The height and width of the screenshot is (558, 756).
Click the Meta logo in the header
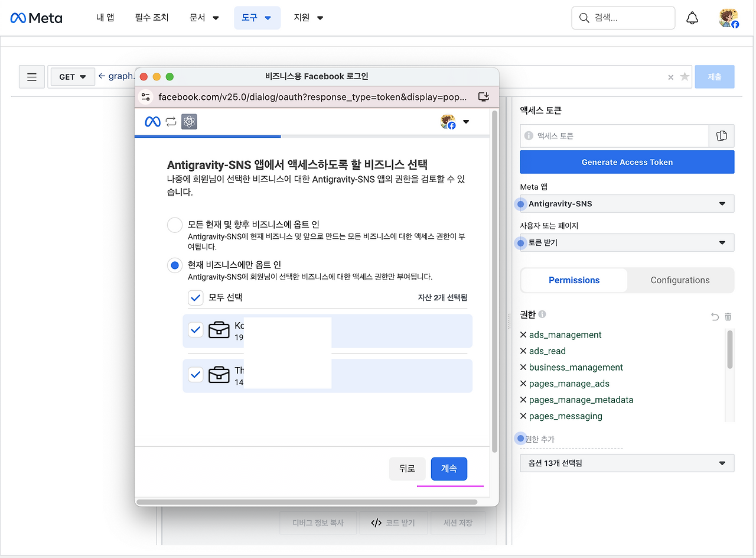36,18
